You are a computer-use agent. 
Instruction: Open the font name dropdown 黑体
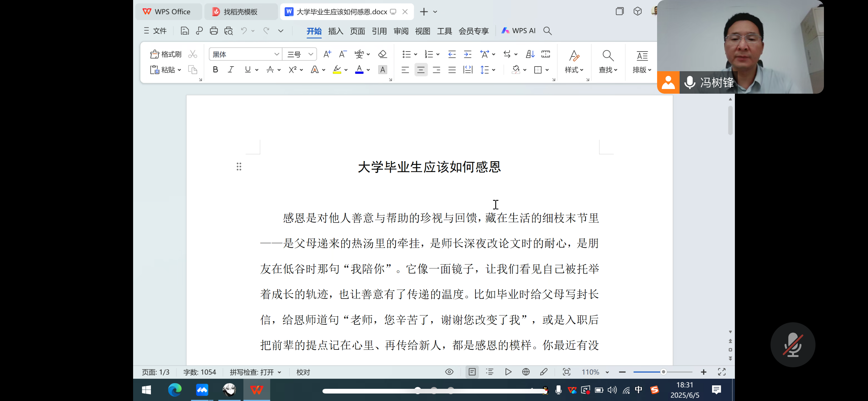[x=276, y=54]
